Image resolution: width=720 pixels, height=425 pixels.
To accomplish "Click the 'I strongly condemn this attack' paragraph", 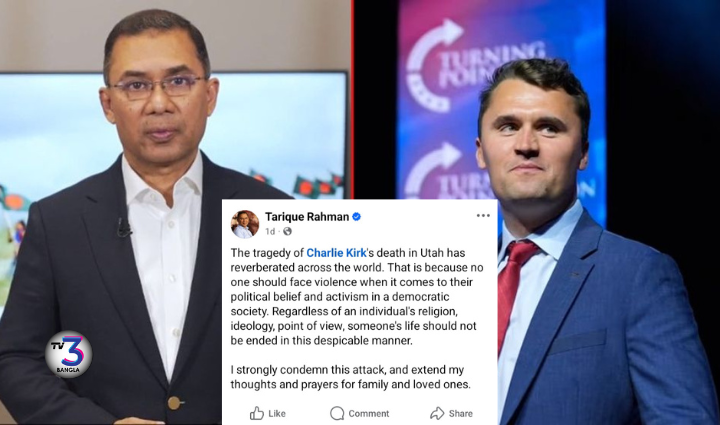I will [x=350, y=377].
